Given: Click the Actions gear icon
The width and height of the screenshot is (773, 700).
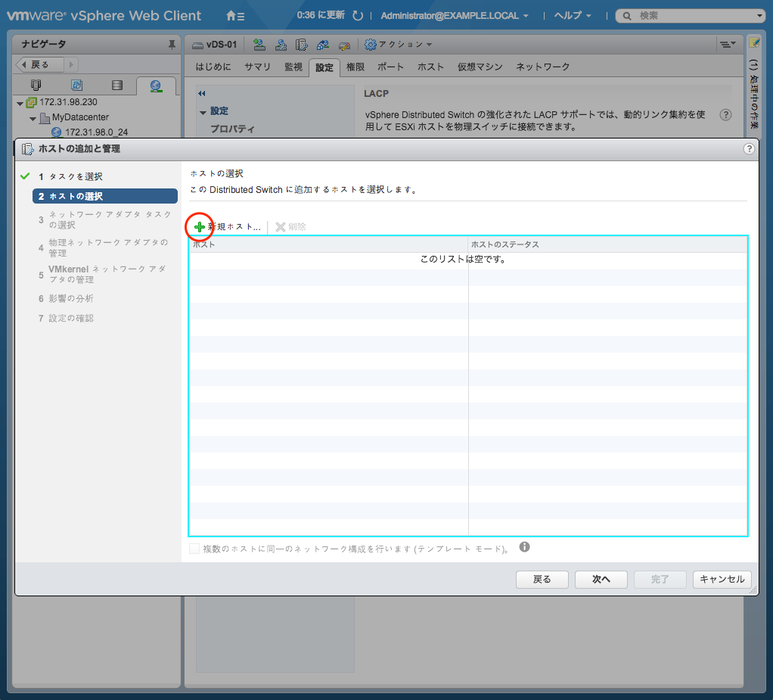Looking at the screenshot, I should pos(370,45).
